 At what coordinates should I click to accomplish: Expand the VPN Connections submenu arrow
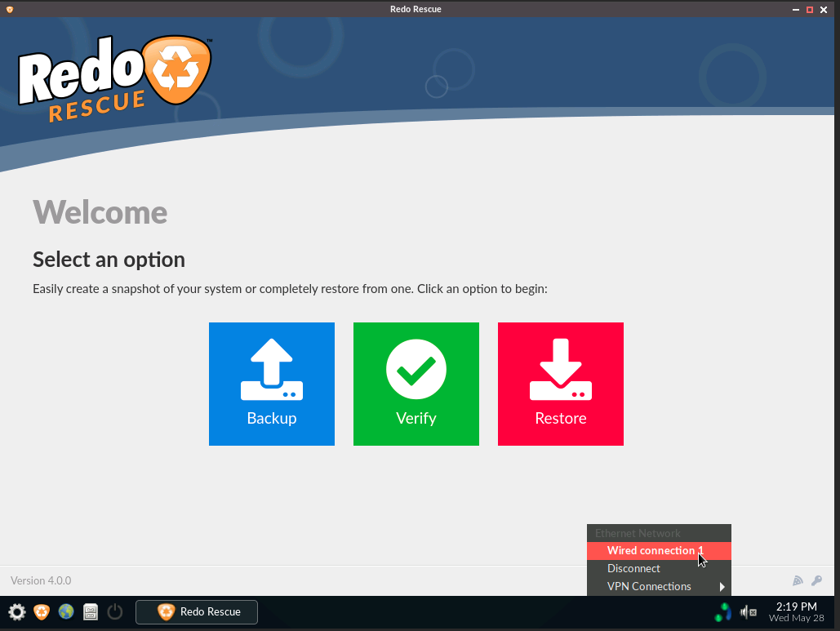[722, 587]
